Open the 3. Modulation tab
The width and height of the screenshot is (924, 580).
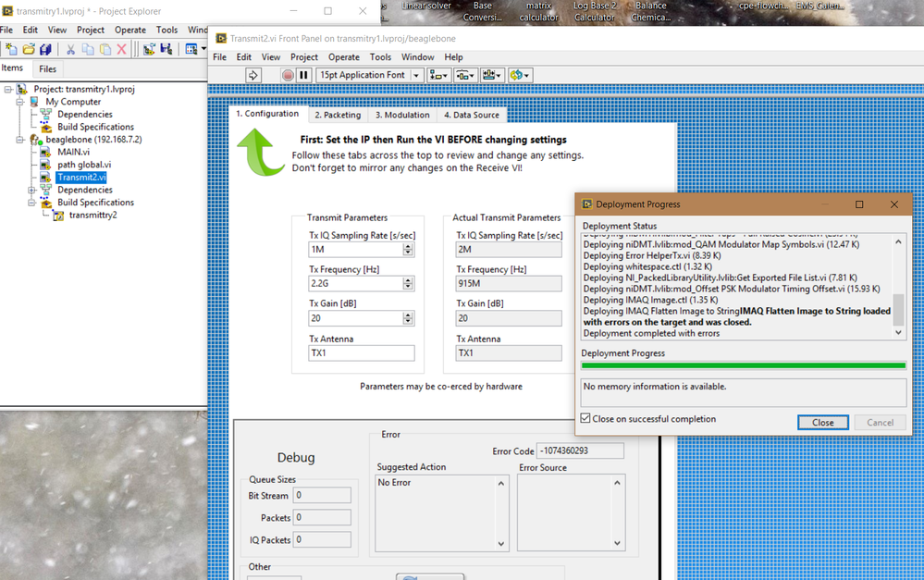click(x=402, y=115)
